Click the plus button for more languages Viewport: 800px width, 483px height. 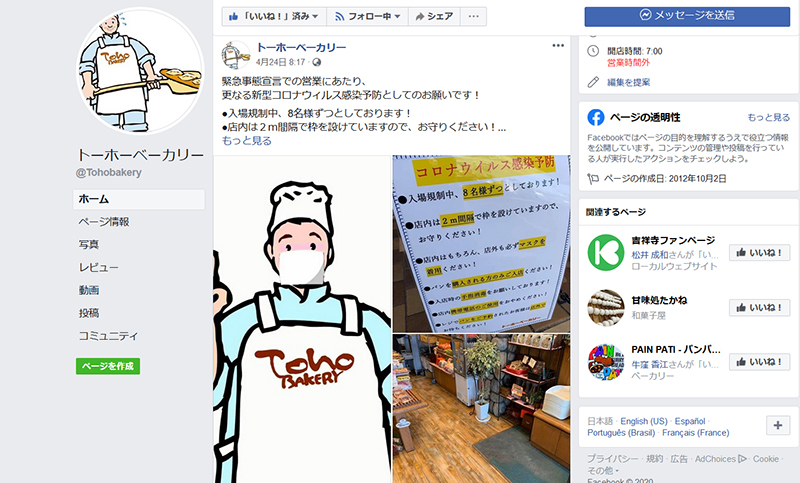778,425
